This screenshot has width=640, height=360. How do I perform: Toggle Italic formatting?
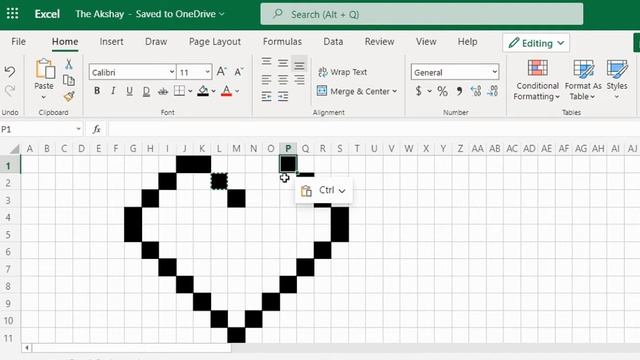[x=113, y=91]
